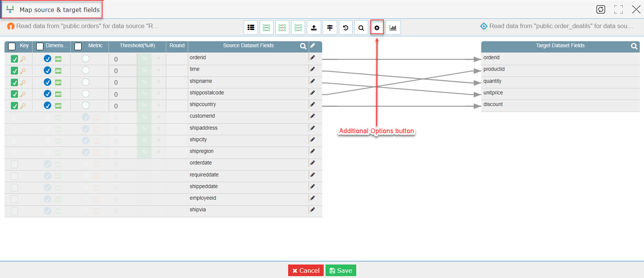This screenshot has height=278, width=644.
Task: Click the Cancel button
Action: click(306, 271)
